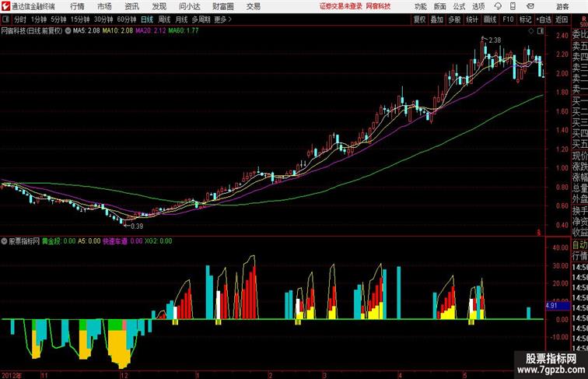Click the 画线 drawing button
Screen dimensions: 588x379
point(490,19)
